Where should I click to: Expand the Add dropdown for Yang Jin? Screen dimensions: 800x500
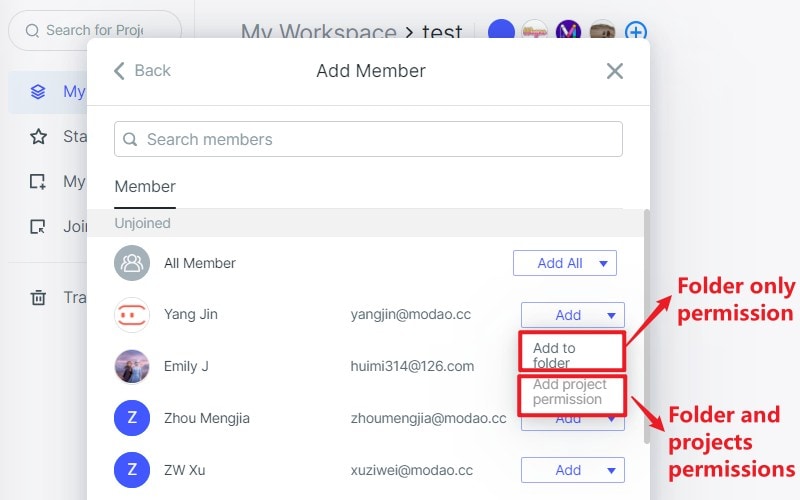(x=611, y=316)
